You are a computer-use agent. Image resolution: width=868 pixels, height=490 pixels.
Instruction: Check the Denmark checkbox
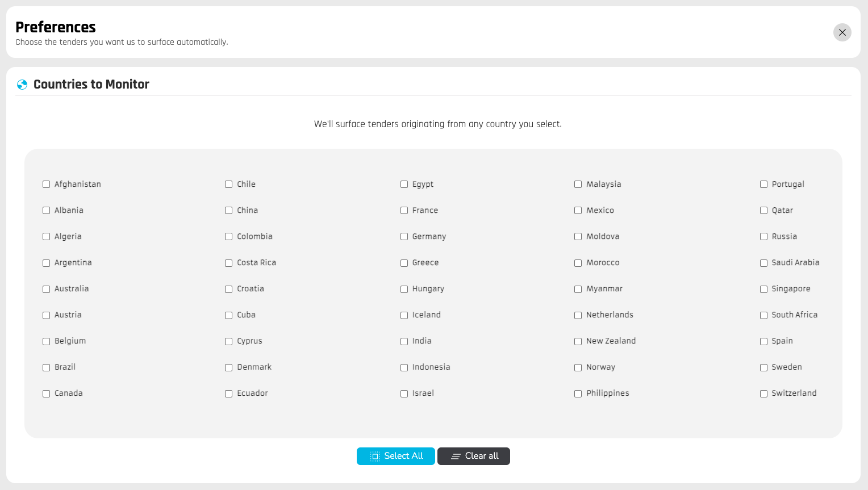(229, 367)
